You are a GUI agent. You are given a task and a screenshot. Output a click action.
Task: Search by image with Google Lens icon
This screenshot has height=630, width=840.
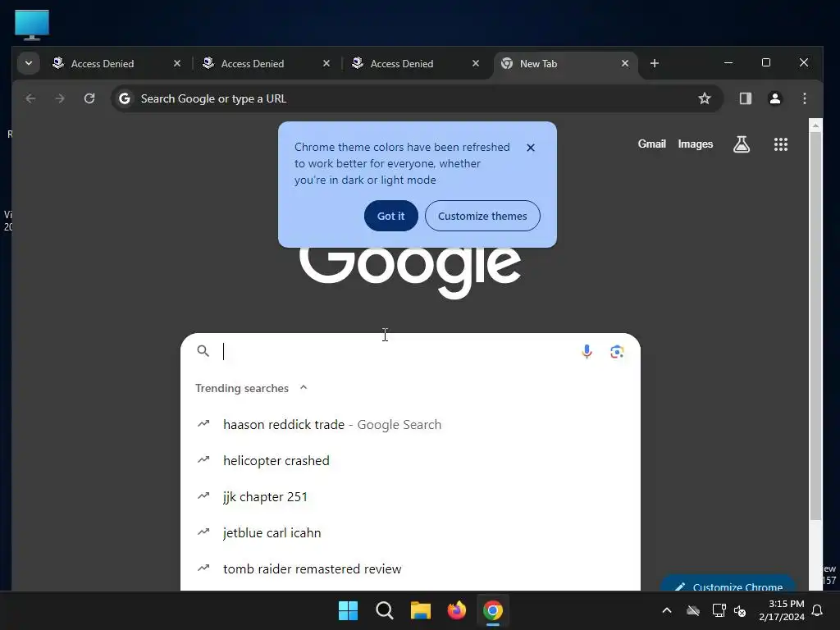pos(617,351)
